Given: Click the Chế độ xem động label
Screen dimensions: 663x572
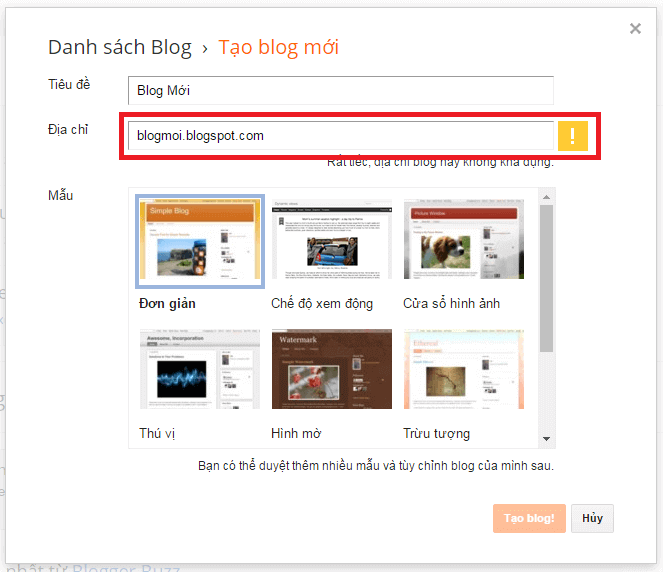Looking at the screenshot, I should point(322,304).
